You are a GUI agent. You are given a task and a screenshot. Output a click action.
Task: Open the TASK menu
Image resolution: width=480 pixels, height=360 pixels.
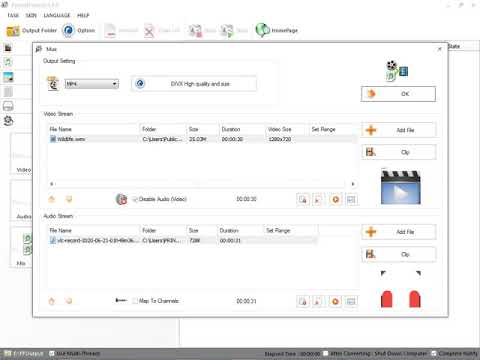click(x=13, y=15)
